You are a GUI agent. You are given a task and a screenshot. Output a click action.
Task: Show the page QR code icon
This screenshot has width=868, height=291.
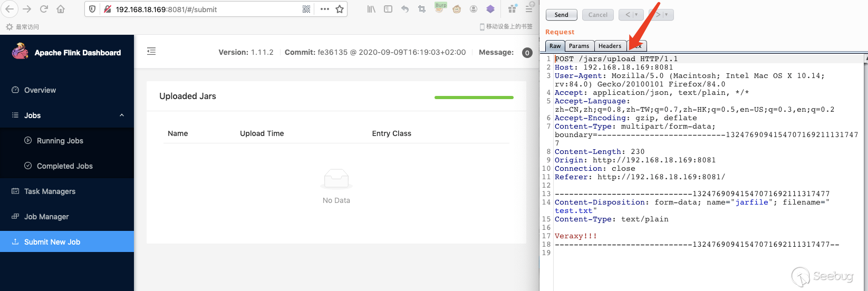pyautogui.click(x=306, y=9)
